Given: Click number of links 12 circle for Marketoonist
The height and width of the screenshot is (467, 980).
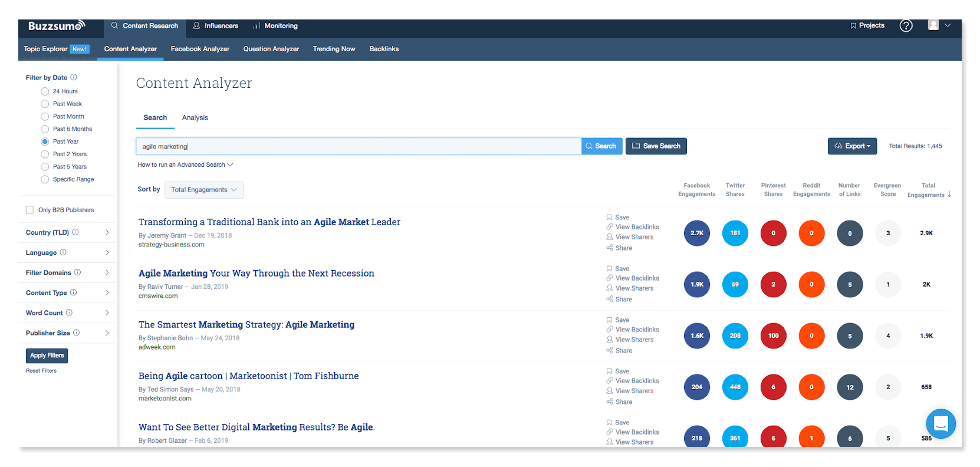Looking at the screenshot, I should [850, 387].
